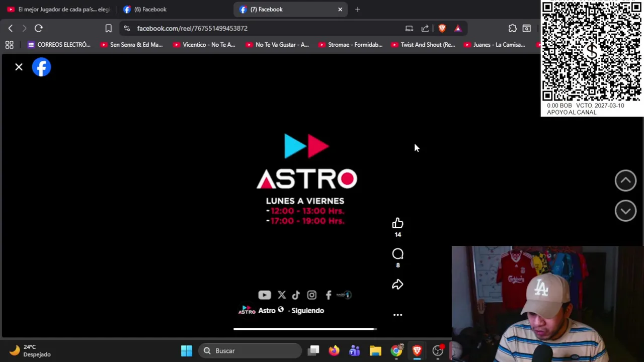The height and width of the screenshot is (362, 644).
Task: Like the reel with the thumbs-up icon
Action: [x=397, y=223]
